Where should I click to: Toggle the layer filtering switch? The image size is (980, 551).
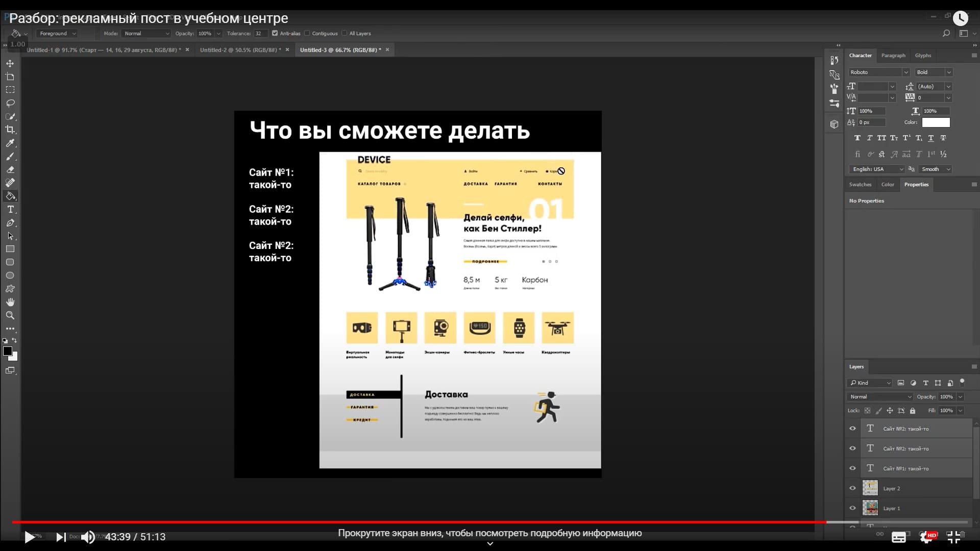click(x=962, y=382)
